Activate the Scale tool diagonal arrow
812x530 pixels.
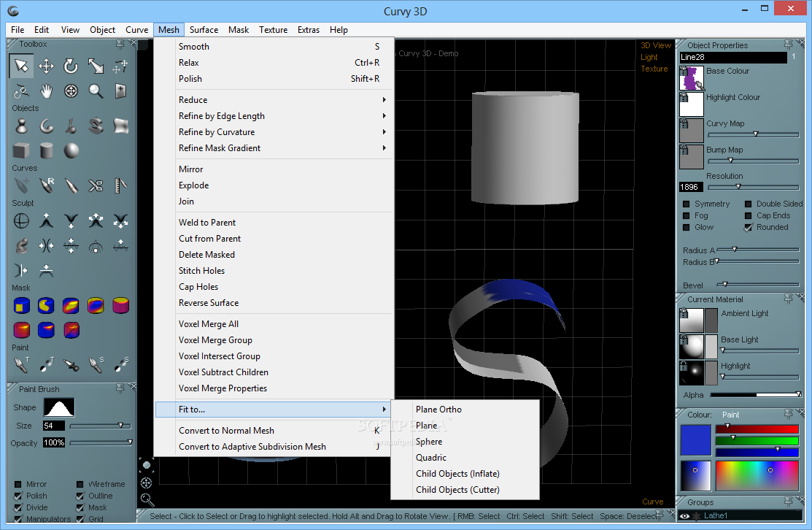[x=96, y=66]
